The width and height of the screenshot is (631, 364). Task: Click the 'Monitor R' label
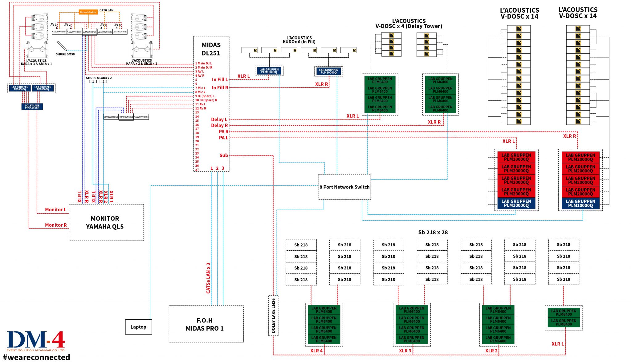click(x=56, y=225)
